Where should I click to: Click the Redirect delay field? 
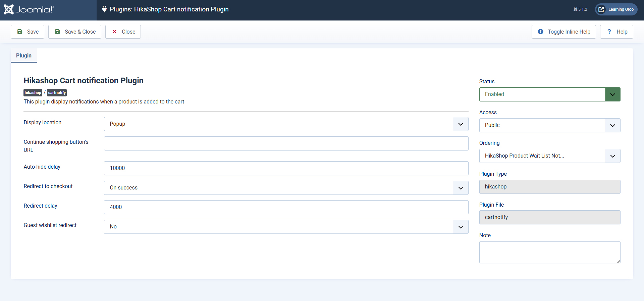pyautogui.click(x=286, y=207)
